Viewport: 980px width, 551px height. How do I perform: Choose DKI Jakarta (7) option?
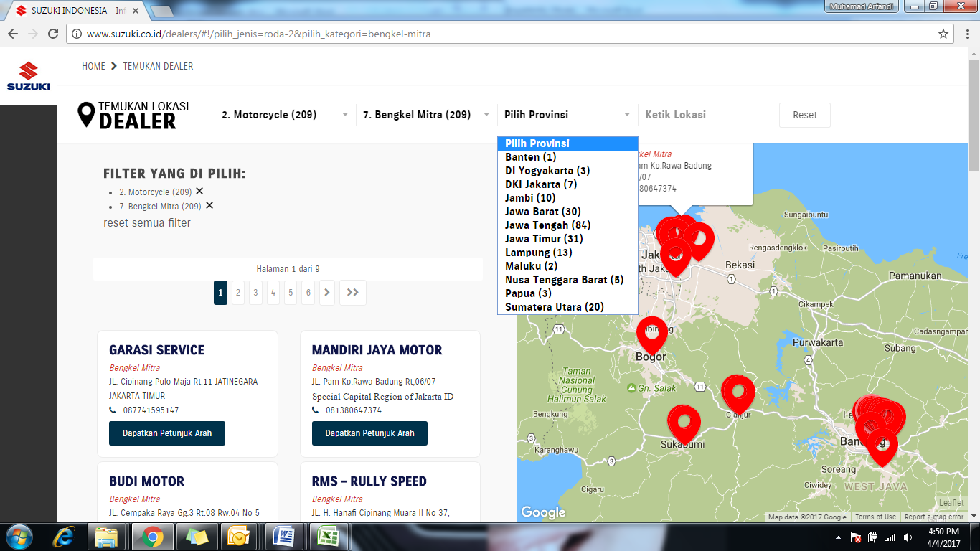[541, 184]
